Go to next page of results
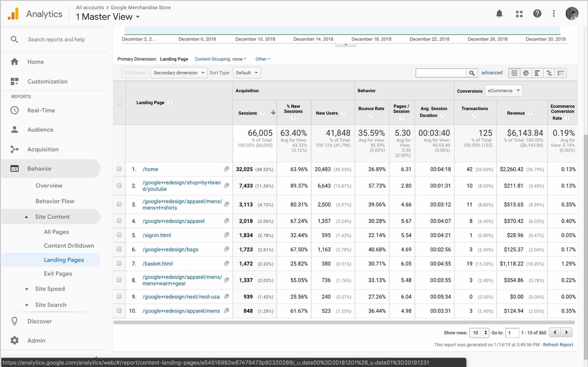Image resolution: width=588 pixels, height=367 pixels. (x=566, y=332)
